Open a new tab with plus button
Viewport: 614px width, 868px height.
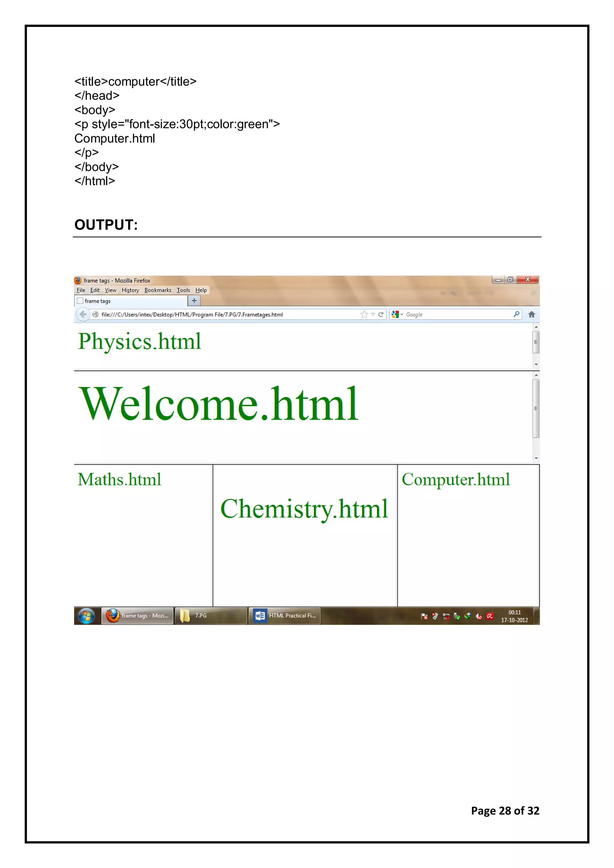(194, 301)
